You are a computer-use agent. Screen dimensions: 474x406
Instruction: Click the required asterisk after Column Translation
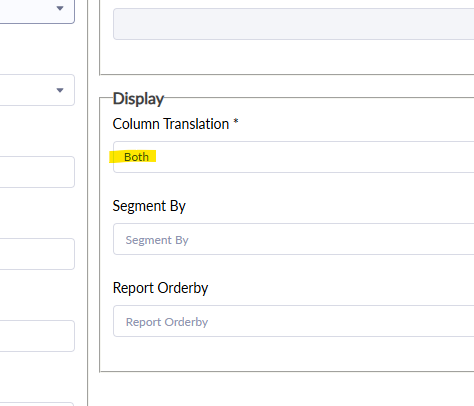tap(236, 121)
